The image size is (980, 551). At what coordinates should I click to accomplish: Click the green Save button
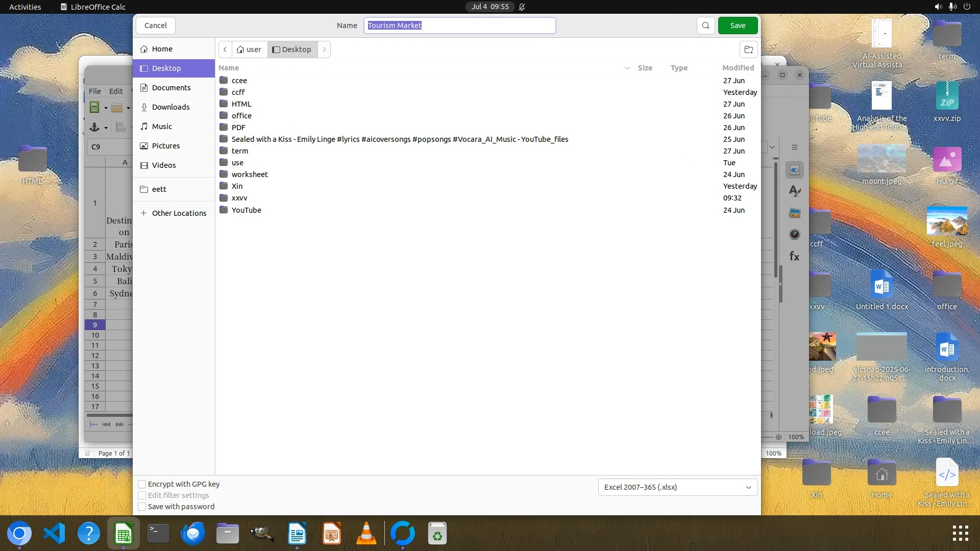(738, 26)
